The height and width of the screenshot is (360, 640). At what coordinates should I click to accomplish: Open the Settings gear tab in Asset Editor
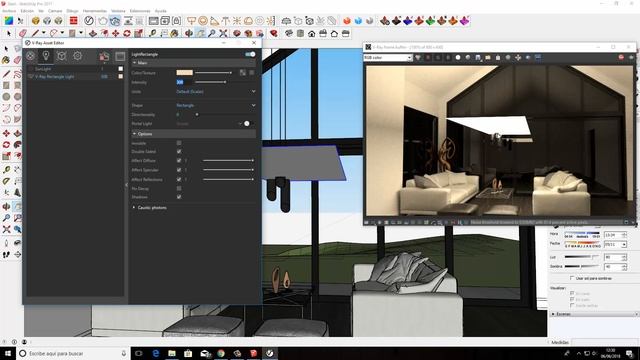click(78, 56)
